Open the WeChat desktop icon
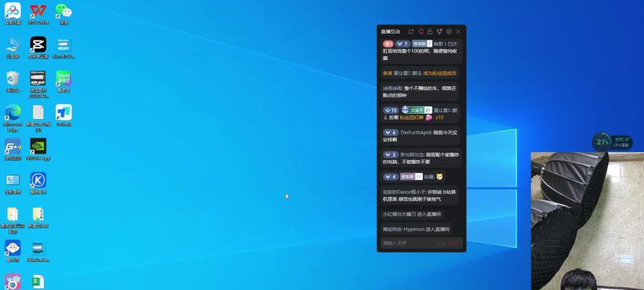The image size is (644, 290). [64, 14]
